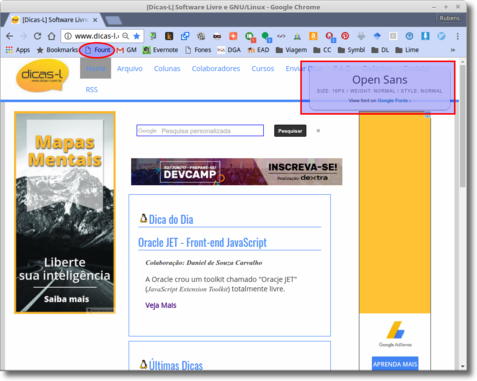Click the Google custom search field
The image size is (477, 381).
(200, 131)
